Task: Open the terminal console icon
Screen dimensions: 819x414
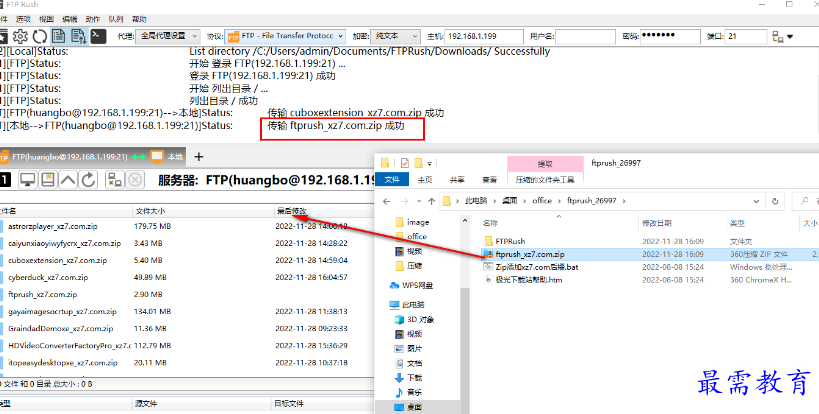Action: [x=98, y=36]
